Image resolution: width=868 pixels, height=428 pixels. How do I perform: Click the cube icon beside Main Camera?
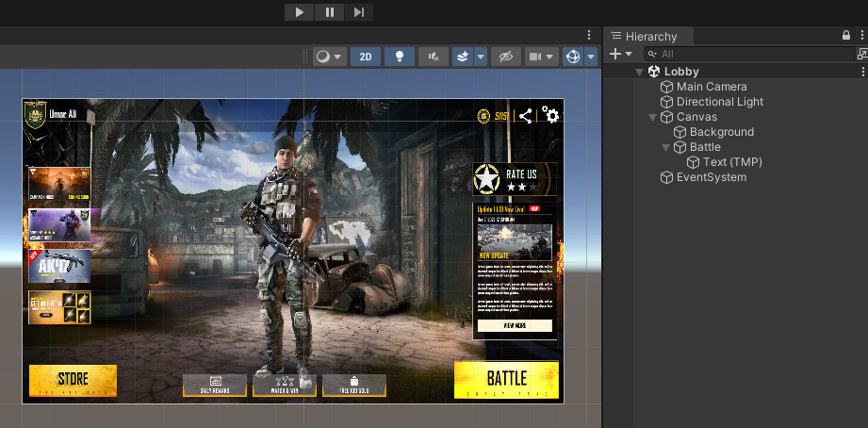[666, 87]
